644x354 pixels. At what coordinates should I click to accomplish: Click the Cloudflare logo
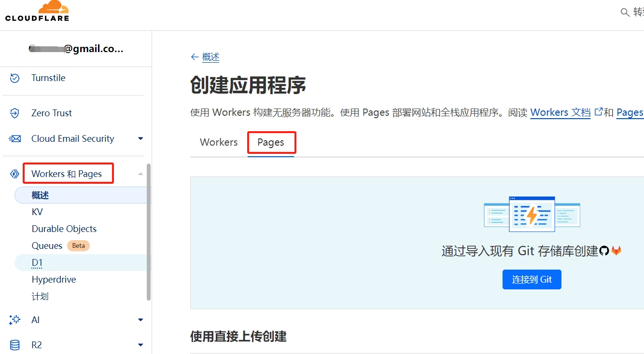coord(37,12)
